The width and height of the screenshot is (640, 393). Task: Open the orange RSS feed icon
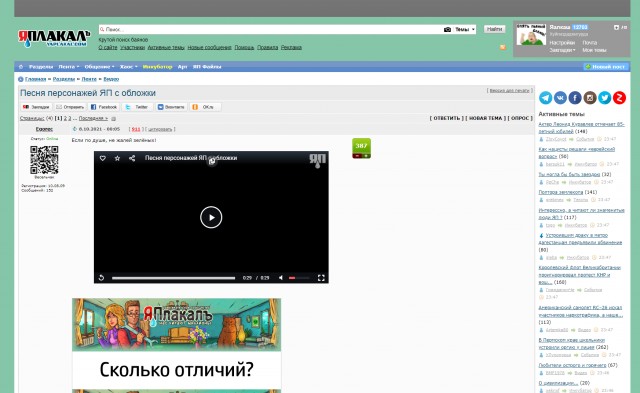pos(503,47)
